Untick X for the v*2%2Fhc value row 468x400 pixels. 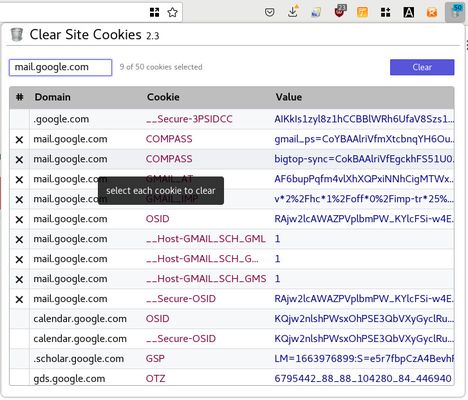coord(19,200)
